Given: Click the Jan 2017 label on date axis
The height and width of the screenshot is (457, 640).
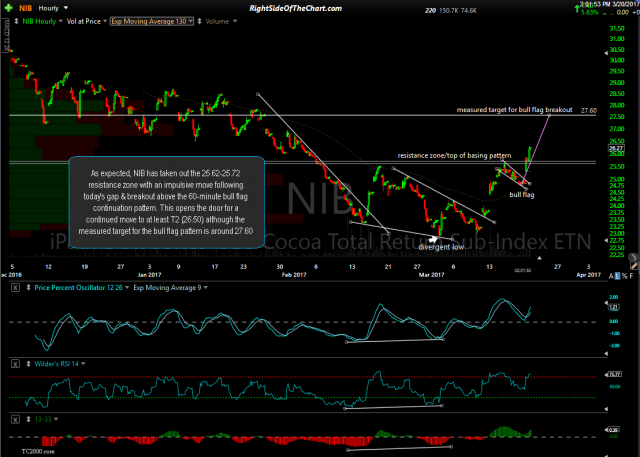Looking at the screenshot, I should click(x=149, y=275).
